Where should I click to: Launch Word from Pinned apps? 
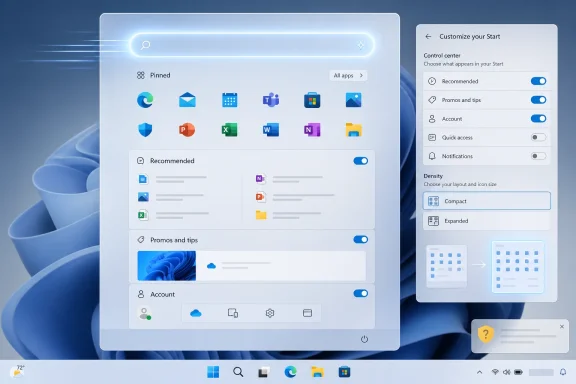coord(271,130)
